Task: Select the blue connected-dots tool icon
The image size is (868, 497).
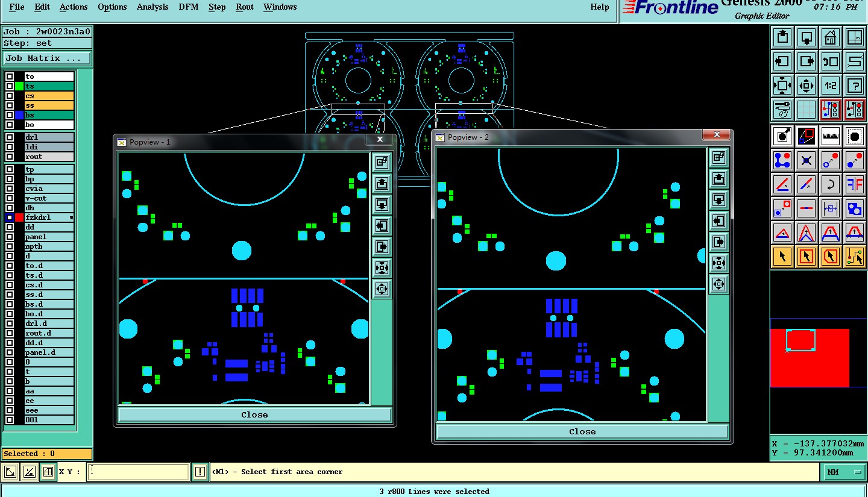Action: 782,160
